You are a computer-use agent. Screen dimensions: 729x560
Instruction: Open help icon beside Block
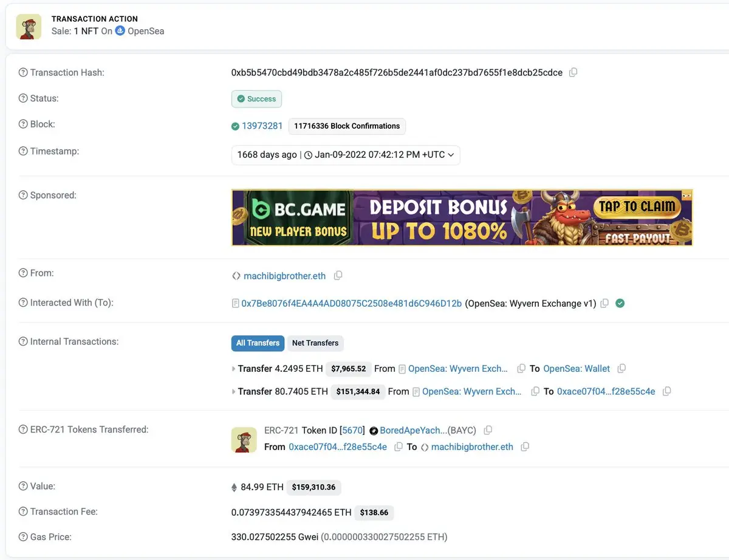click(x=23, y=125)
